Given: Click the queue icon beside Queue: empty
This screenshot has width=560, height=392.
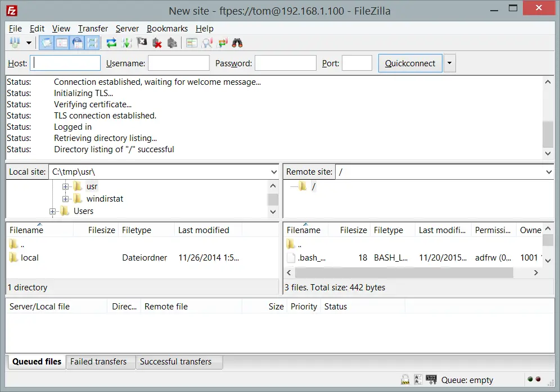Looking at the screenshot, I should [x=431, y=380].
